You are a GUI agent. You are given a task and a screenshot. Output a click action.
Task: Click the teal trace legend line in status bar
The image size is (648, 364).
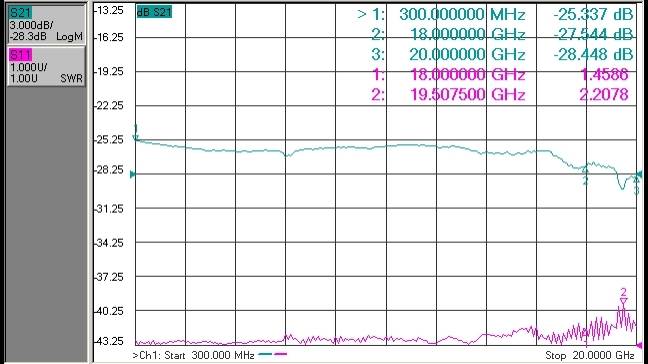265,354
